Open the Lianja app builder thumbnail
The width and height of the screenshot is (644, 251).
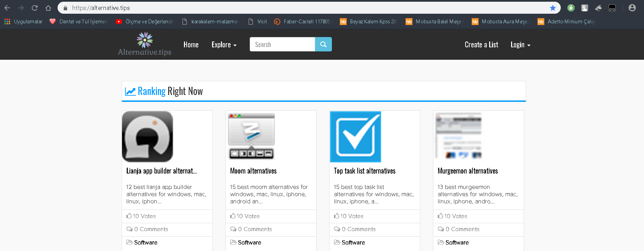pyautogui.click(x=148, y=136)
